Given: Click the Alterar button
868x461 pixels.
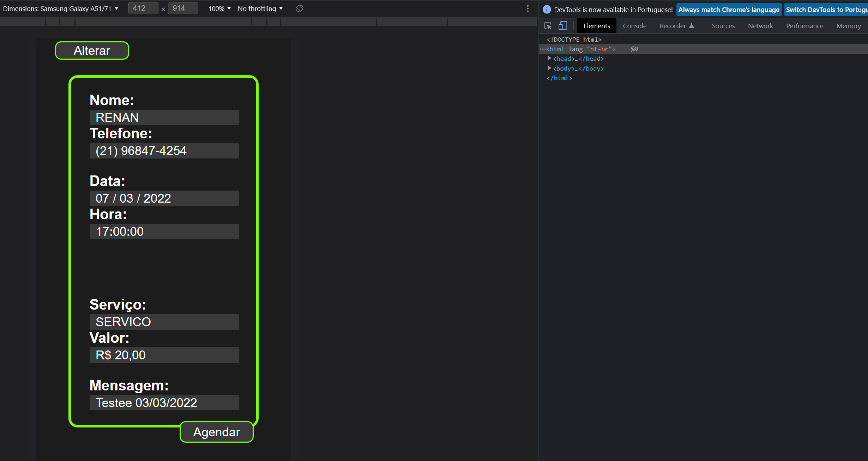Looking at the screenshot, I should 92,50.
